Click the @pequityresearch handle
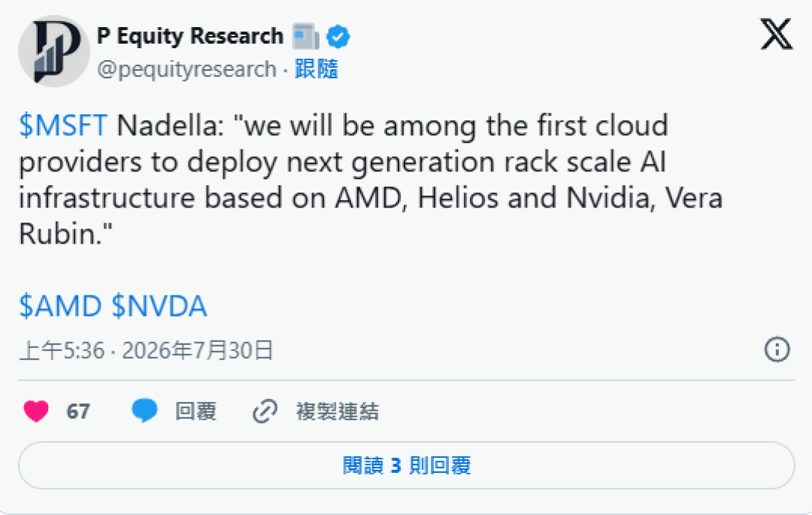Screen dimensions: 812x515 (x=187, y=69)
